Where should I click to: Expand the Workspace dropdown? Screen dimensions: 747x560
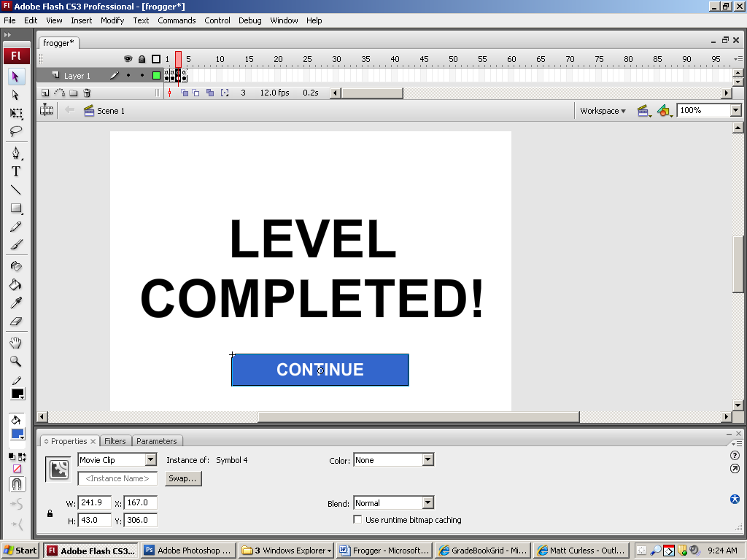[603, 111]
